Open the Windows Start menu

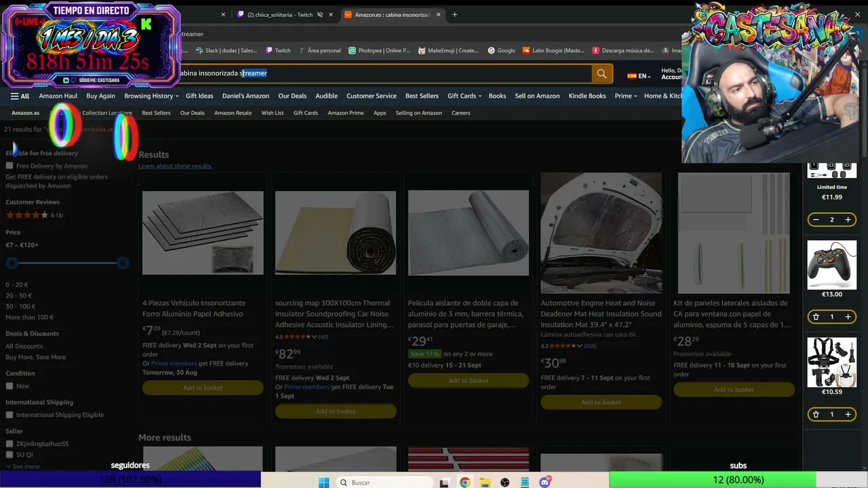coord(324,483)
